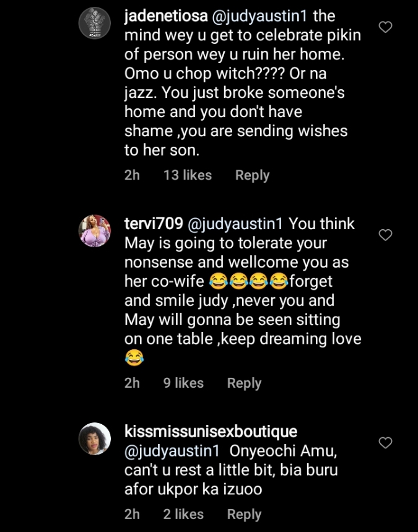
Task: View the 13 likes on jadenetiosa's comment
Action: coord(187,175)
